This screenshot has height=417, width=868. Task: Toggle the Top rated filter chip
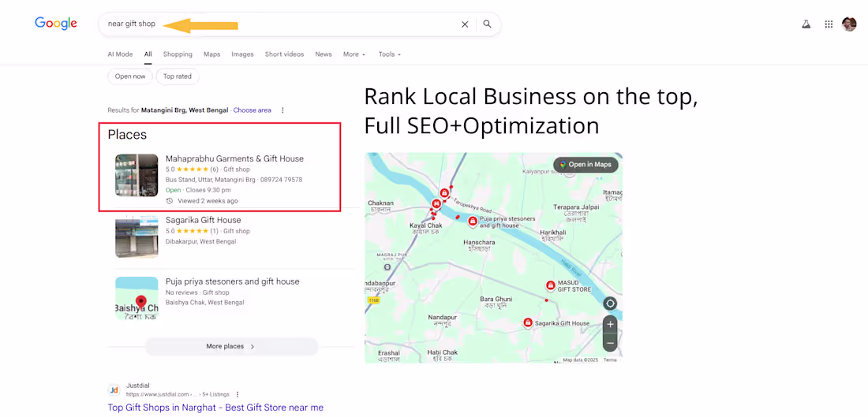(177, 76)
